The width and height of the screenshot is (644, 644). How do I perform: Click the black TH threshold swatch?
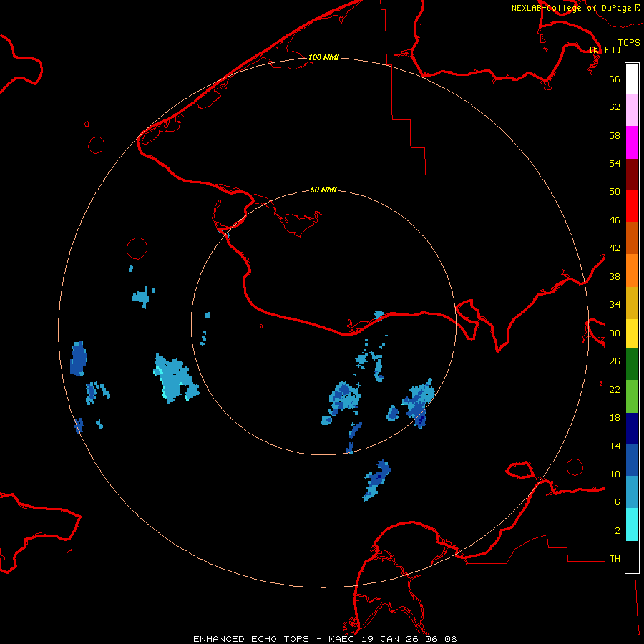pos(632,557)
